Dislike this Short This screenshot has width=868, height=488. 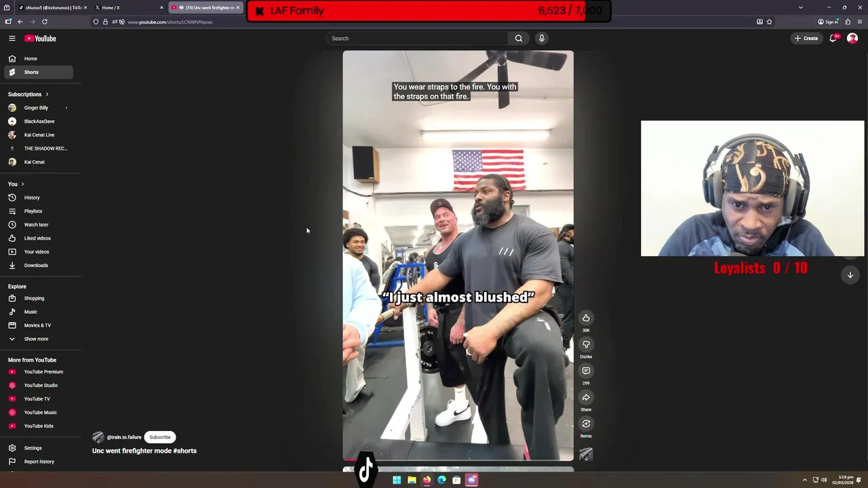click(586, 344)
